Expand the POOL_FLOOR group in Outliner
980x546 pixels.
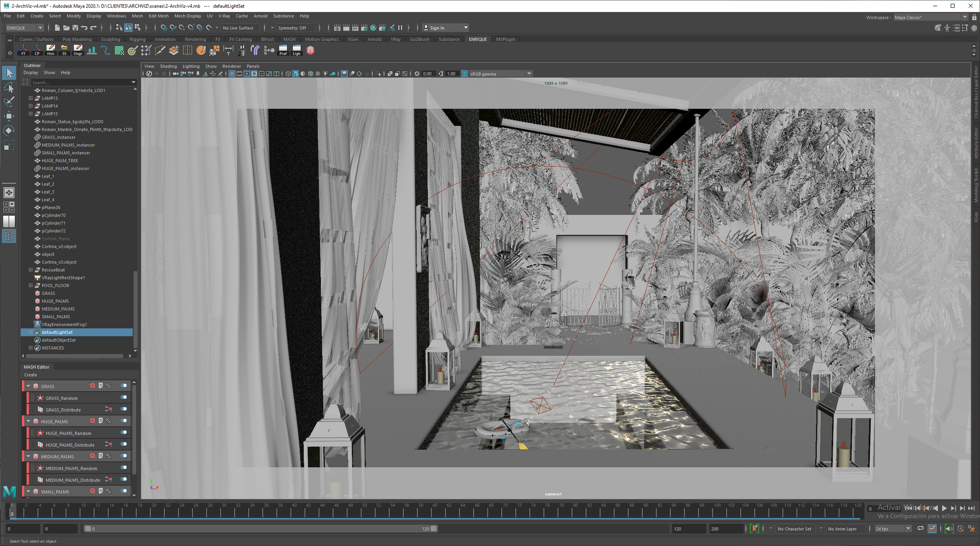(x=31, y=286)
